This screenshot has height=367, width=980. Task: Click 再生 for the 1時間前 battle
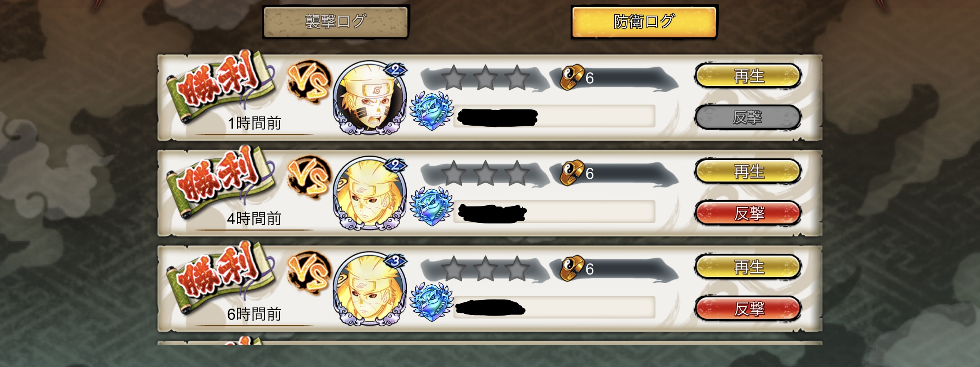[x=748, y=76]
